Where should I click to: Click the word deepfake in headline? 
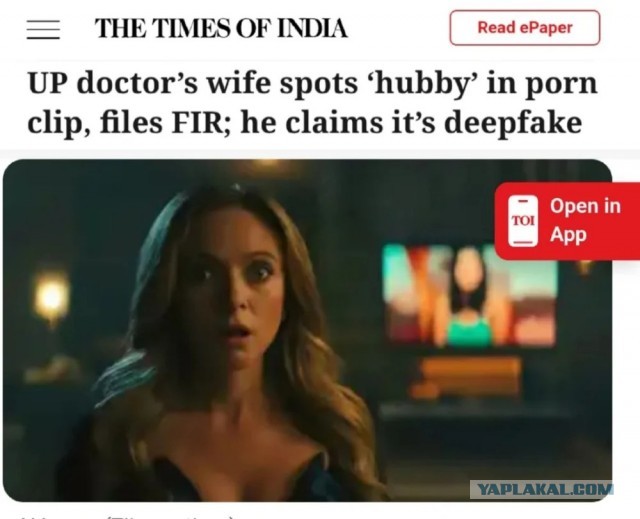click(x=513, y=124)
